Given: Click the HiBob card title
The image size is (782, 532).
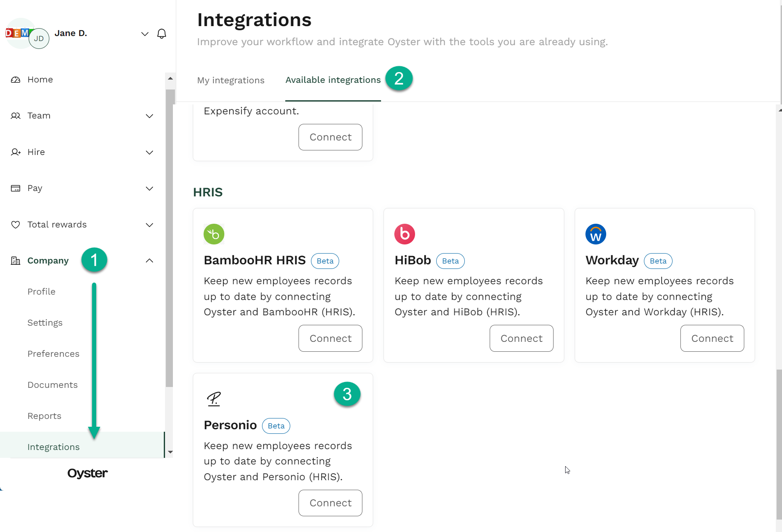Looking at the screenshot, I should coord(413,260).
